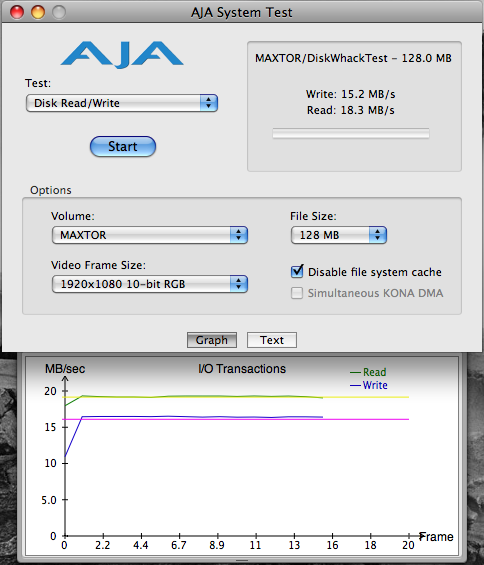Click the Start button
Screen dimensions: 484x565
click(x=123, y=146)
